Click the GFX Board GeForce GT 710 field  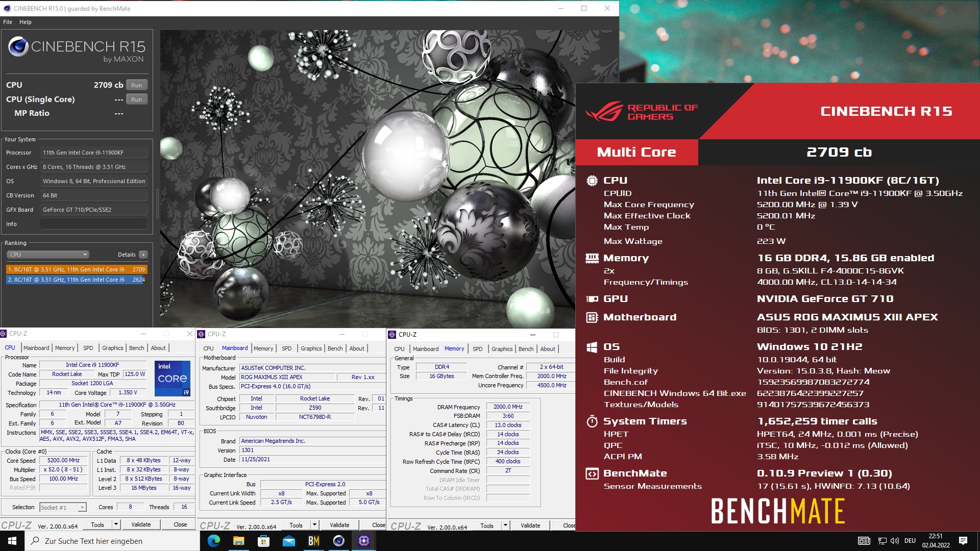pos(94,210)
